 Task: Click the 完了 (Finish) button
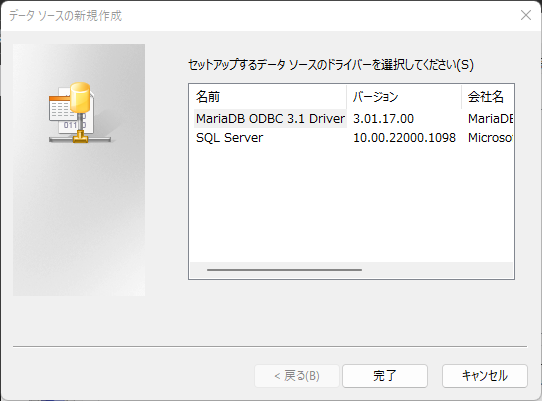tap(385, 376)
